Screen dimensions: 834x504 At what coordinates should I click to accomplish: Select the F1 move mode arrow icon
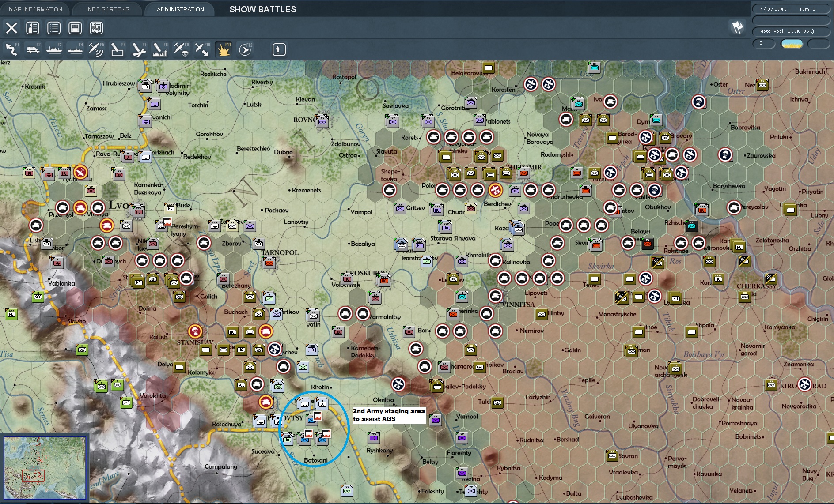12,49
